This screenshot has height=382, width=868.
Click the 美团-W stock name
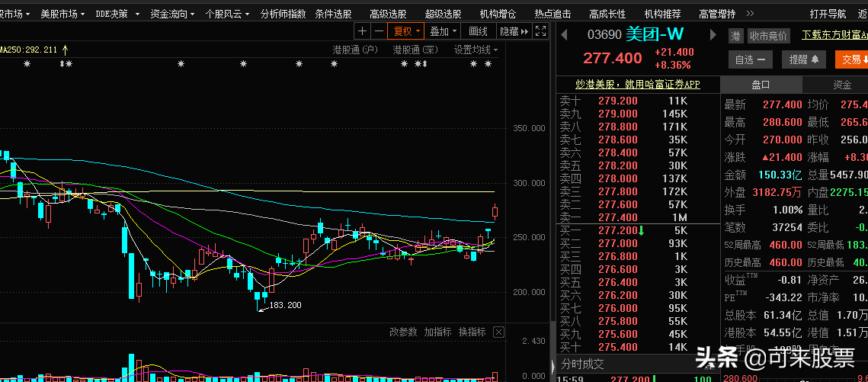(655, 34)
